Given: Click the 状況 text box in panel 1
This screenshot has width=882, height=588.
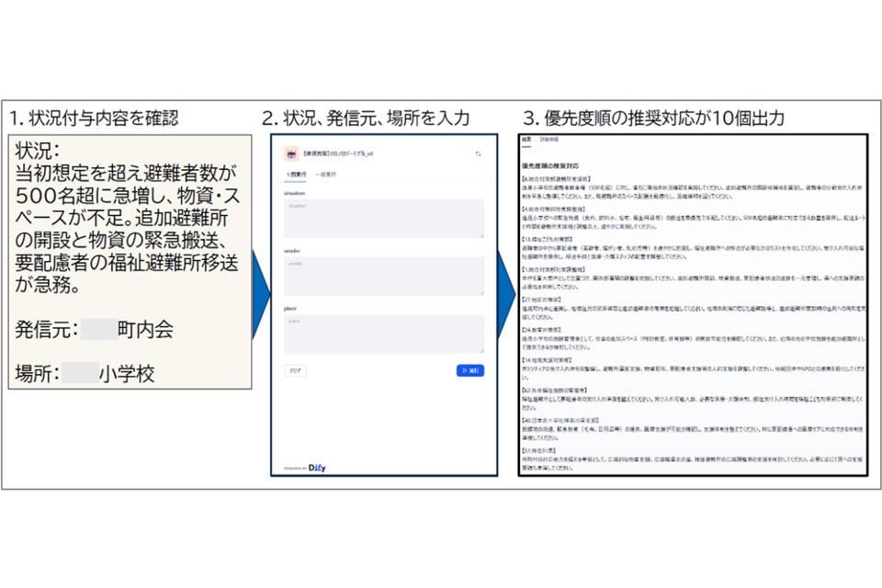Looking at the screenshot, I should (x=130, y=262).
